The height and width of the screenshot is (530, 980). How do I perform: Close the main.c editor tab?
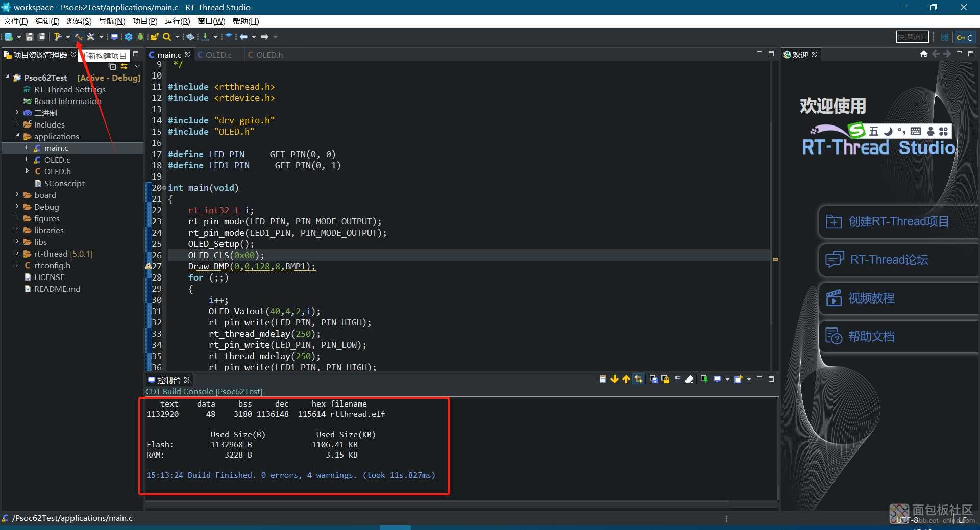188,55
